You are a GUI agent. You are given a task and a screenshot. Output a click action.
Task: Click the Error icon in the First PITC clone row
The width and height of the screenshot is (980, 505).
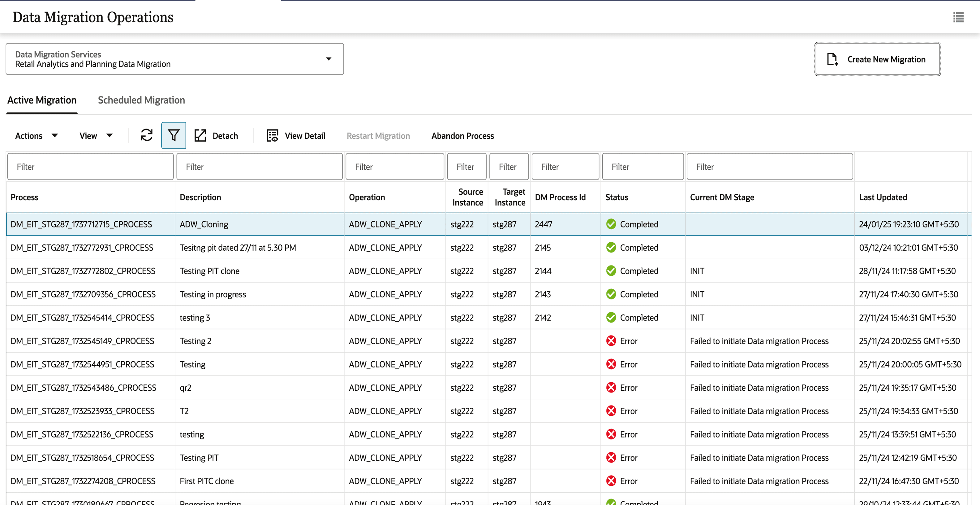pos(611,481)
